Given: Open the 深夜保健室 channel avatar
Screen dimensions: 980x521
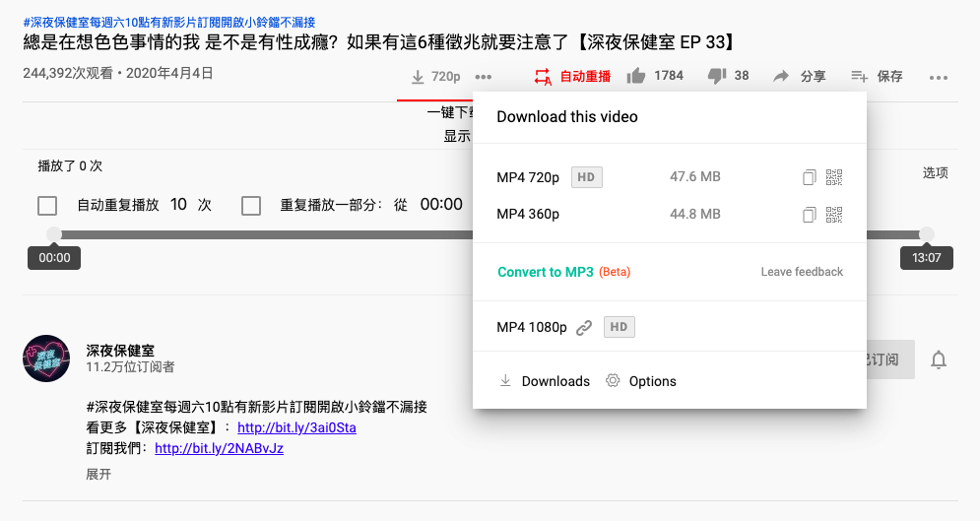Looking at the screenshot, I should [x=46, y=358].
